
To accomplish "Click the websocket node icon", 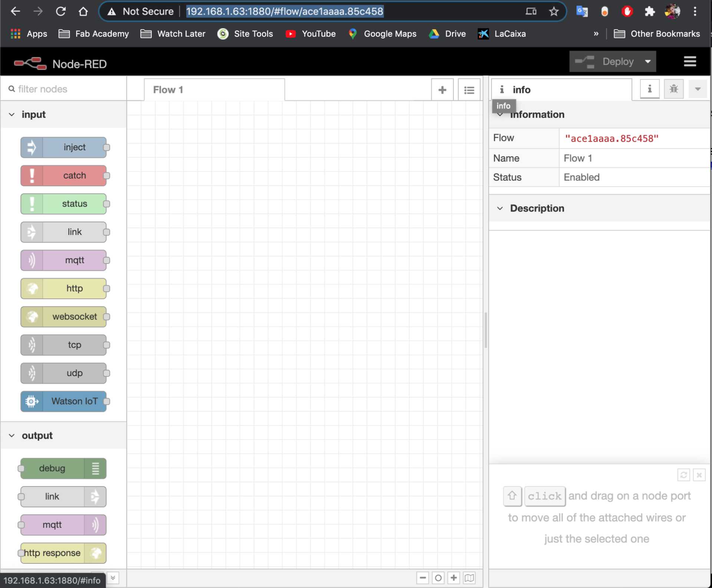I will 33,316.
